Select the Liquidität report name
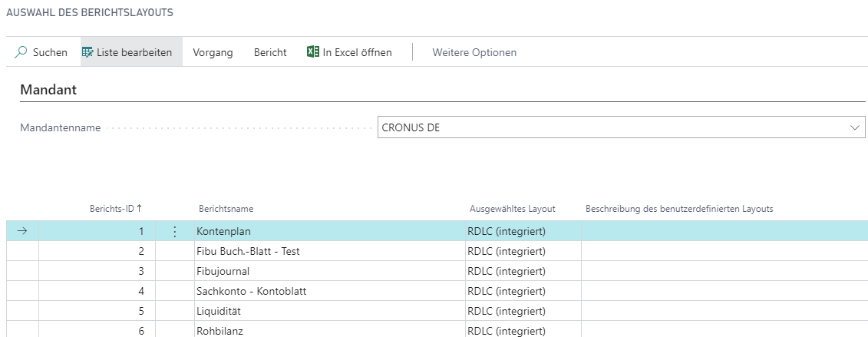This screenshot has width=868, height=337. [219, 311]
